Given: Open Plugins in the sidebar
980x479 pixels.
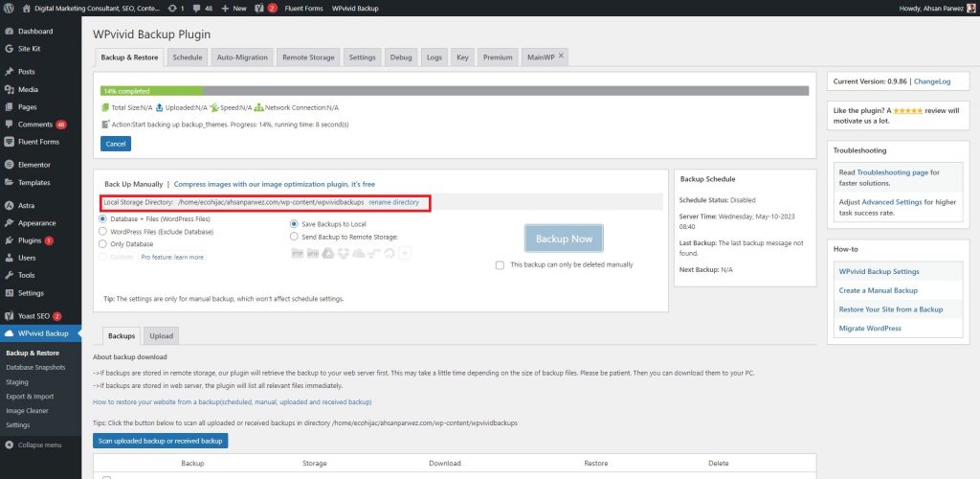Looking at the screenshot, I should 30,240.
